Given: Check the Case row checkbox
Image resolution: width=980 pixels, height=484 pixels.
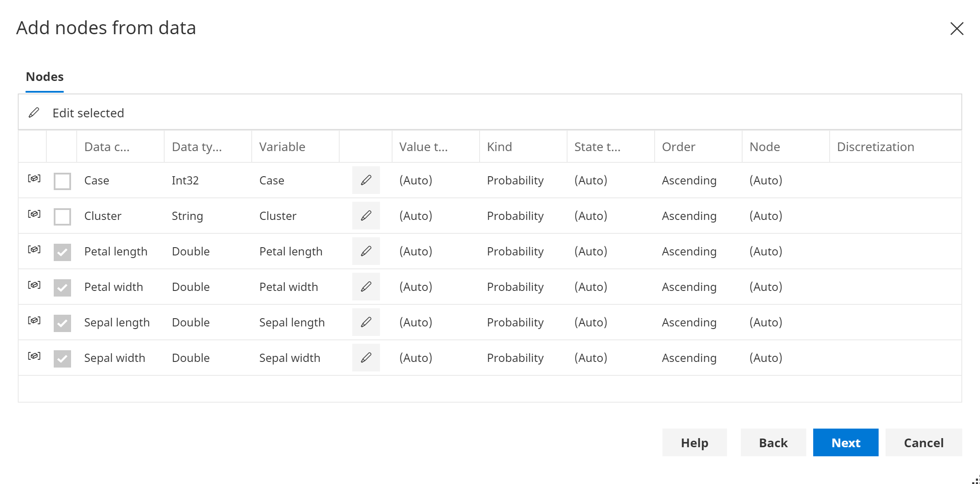Looking at the screenshot, I should click(x=62, y=181).
